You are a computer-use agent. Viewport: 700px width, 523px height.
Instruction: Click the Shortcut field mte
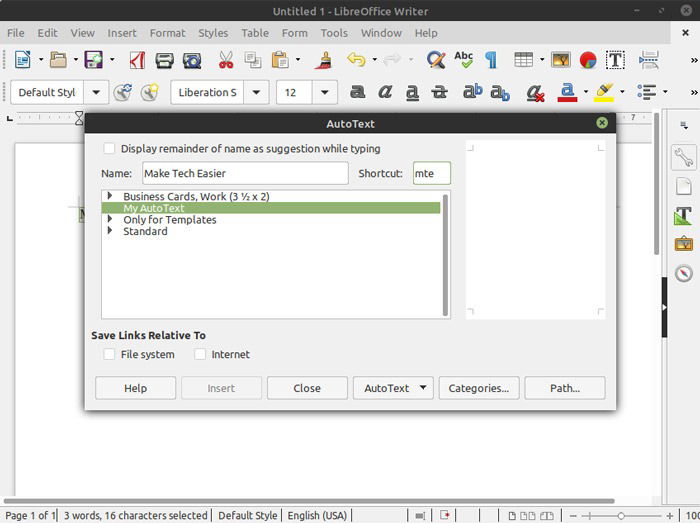432,173
